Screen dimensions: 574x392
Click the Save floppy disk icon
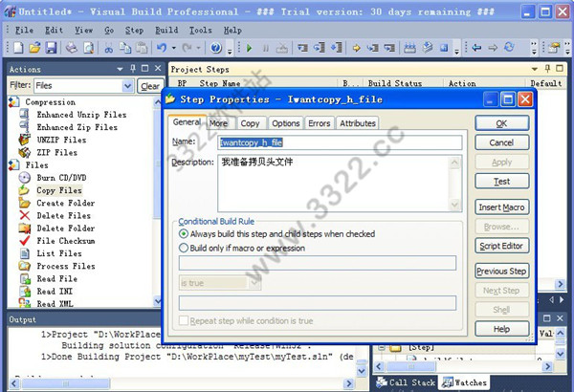coord(51,48)
